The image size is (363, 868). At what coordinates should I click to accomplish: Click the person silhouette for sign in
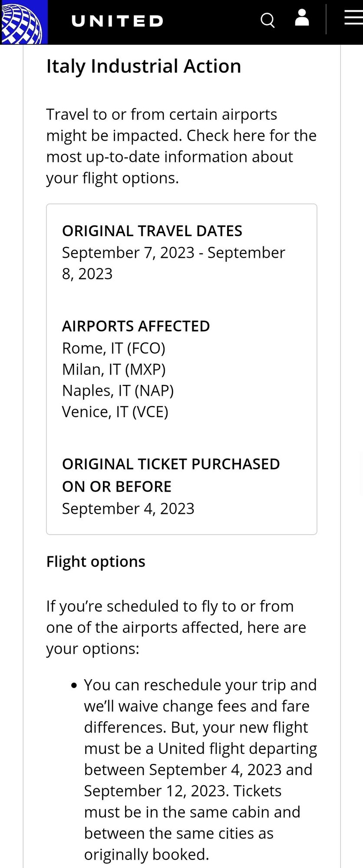(302, 19)
